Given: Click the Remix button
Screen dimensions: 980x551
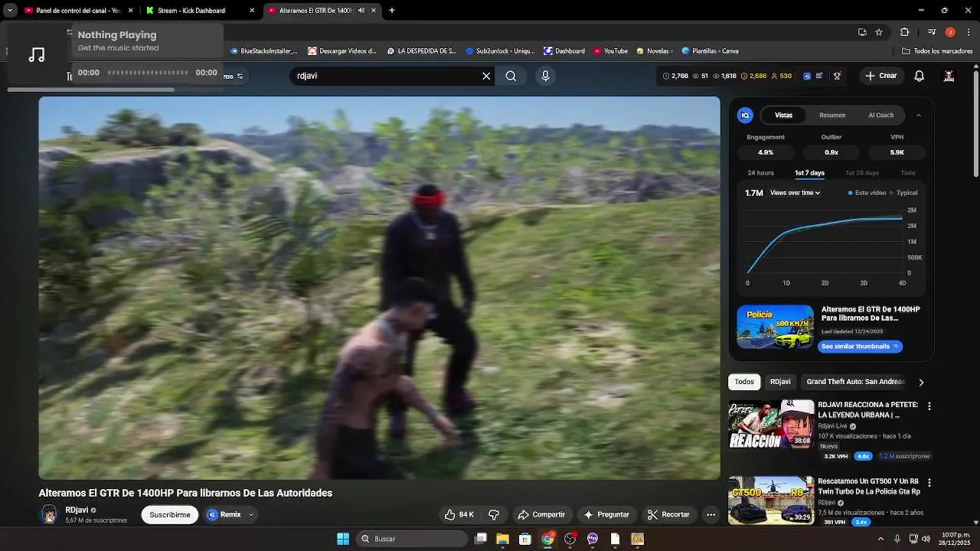Looking at the screenshot, I should (x=224, y=514).
